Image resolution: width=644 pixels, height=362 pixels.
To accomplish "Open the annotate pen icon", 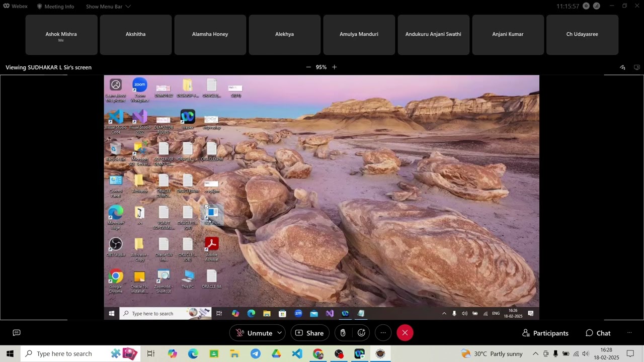I will pyautogui.click(x=622, y=67).
